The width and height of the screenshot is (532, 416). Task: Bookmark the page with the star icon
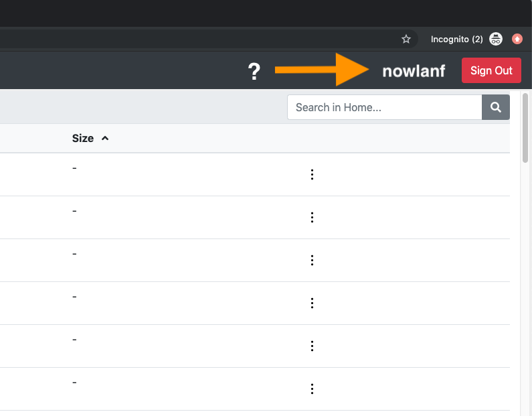(x=406, y=39)
